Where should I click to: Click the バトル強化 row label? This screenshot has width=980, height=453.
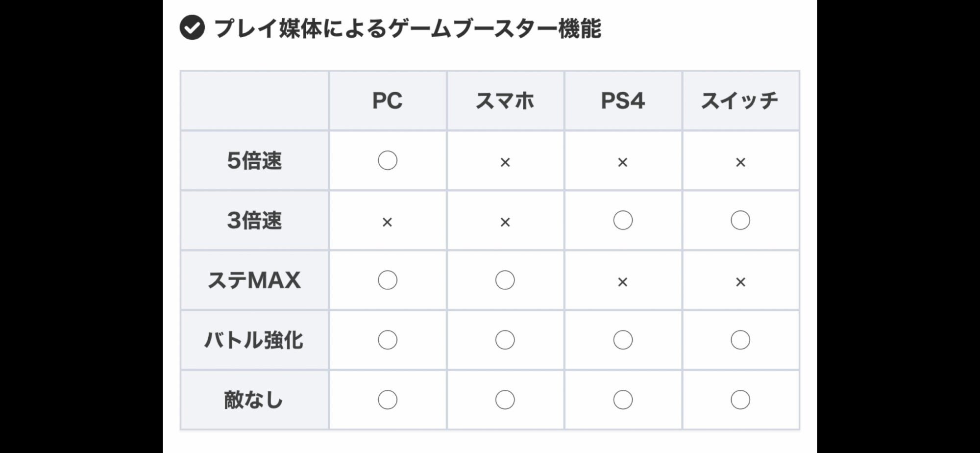coord(254,340)
